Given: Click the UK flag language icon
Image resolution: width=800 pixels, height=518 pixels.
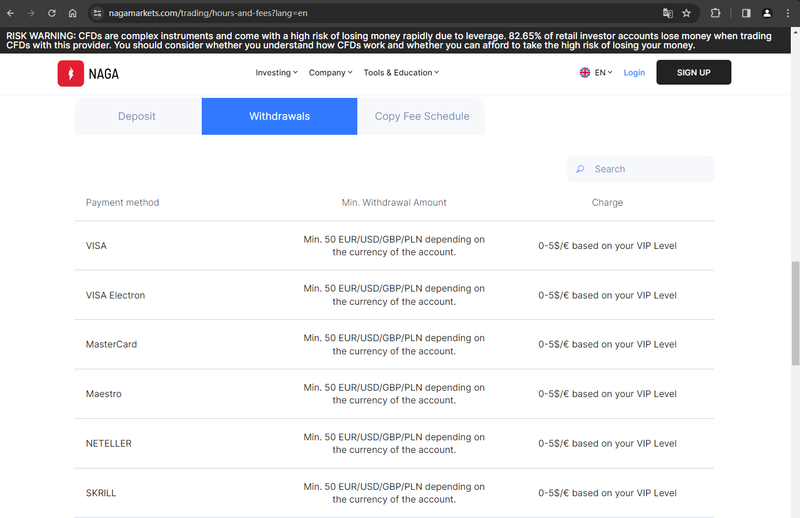Looking at the screenshot, I should pyautogui.click(x=585, y=72).
